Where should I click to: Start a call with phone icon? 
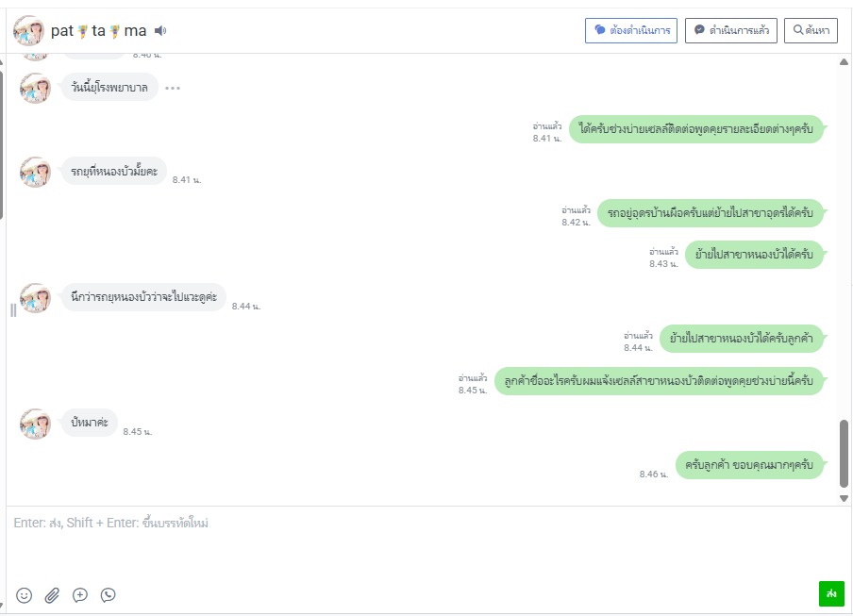pos(108,595)
